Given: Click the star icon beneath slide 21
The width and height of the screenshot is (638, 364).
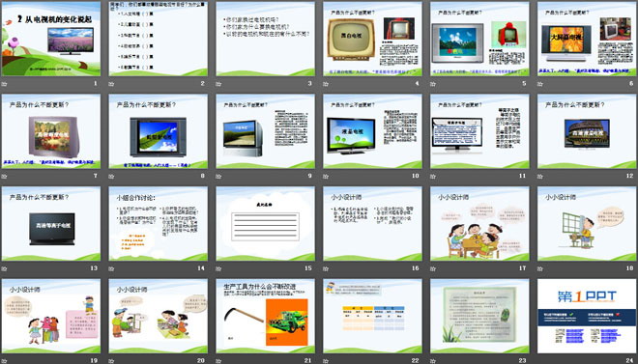Looking at the screenshot, I should [x=218, y=361].
